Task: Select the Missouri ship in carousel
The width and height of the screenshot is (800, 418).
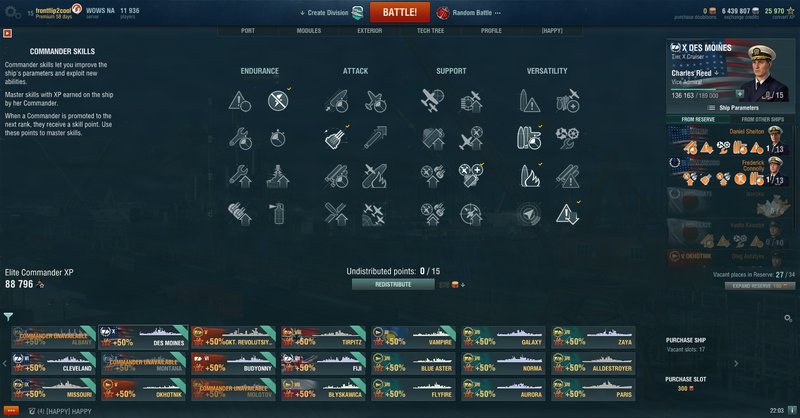Action: pyautogui.click(x=54, y=389)
